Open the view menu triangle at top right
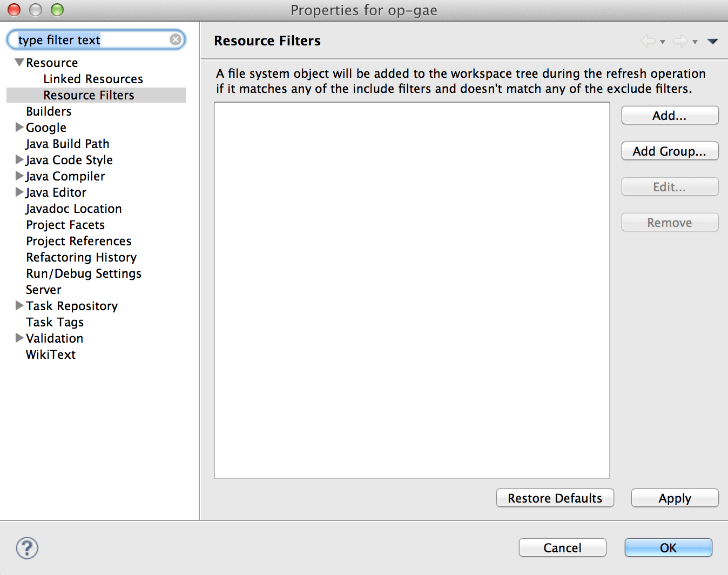The height and width of the screenshot is (575, 728). point(713,41)
